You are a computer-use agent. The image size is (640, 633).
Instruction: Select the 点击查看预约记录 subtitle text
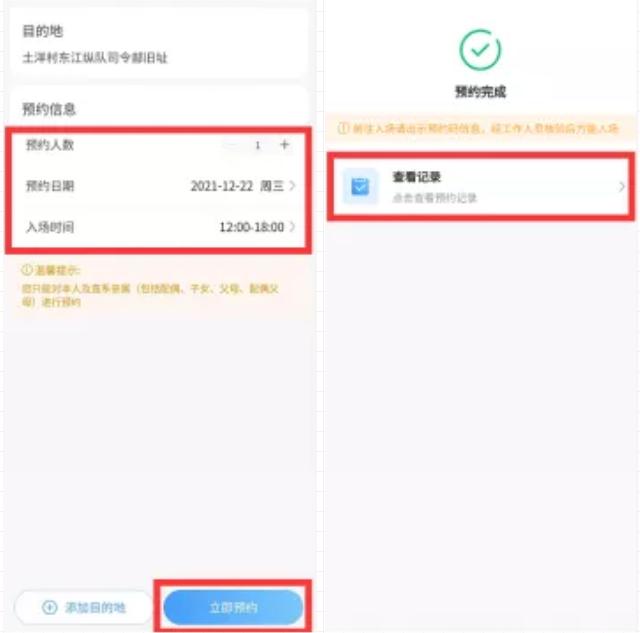(434, 198)
